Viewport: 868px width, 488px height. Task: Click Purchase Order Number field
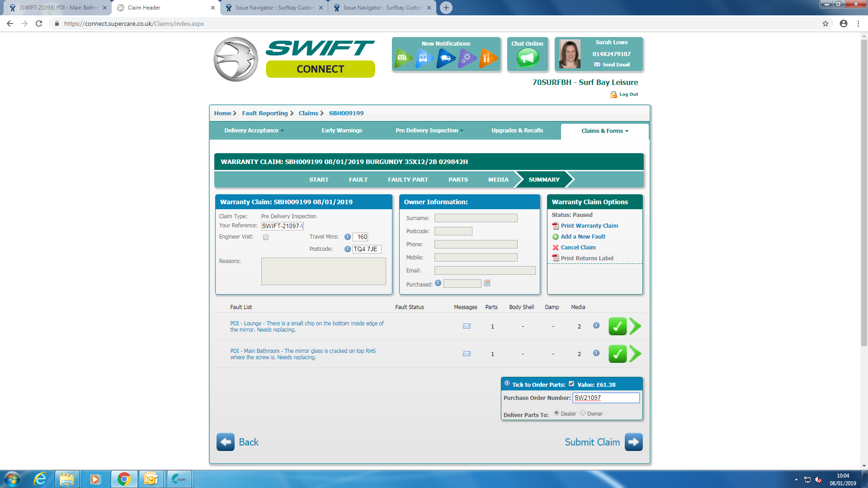[606, 398]
